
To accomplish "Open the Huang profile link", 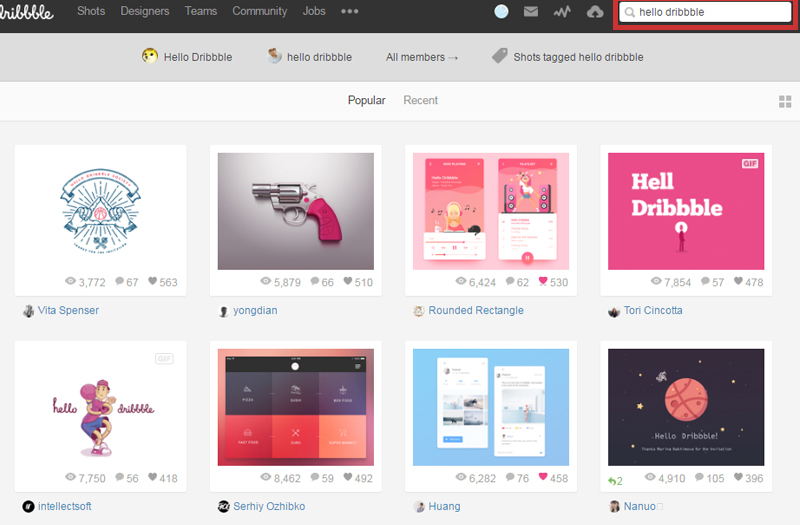I will 444,506.
